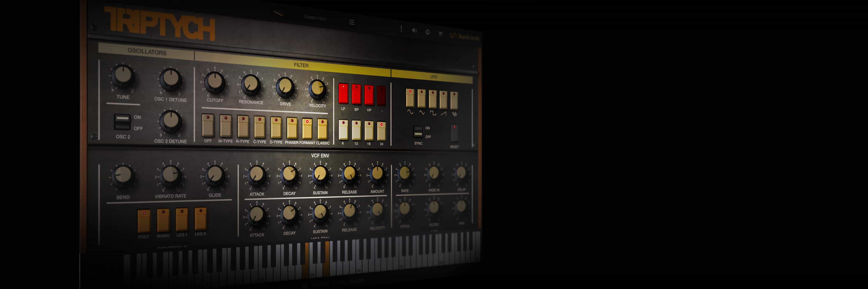The height and width of the screenshot is (289, 868).
Task: Open the hamburger menu beside Dream Horn
Action: coord(351,22)
